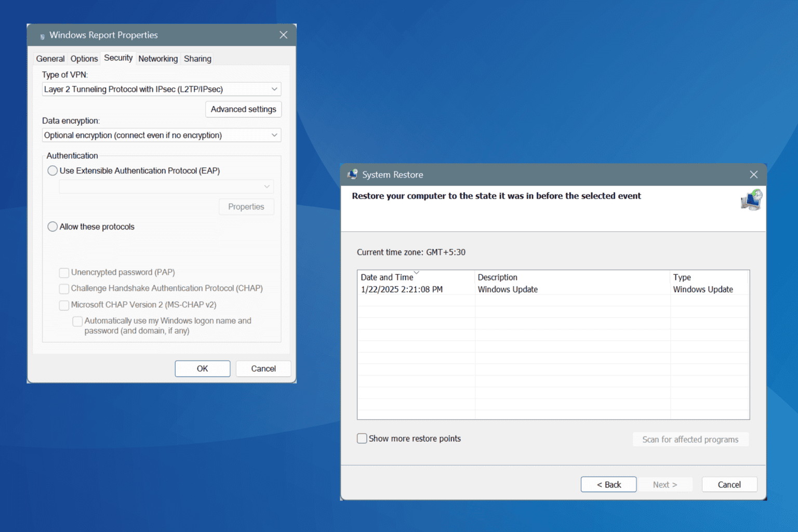Click Next in System Restore
Image resolution: width=798 pixels, height=532 pixels.
point(666,484)
